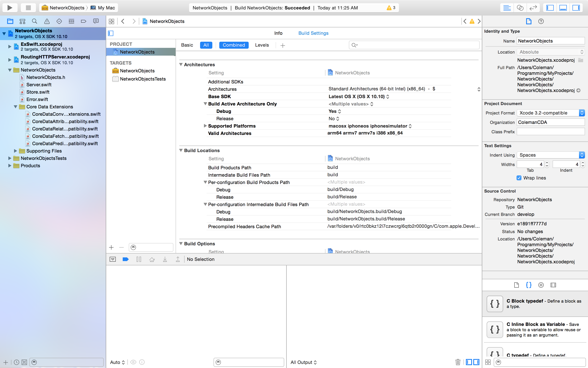The width and height of the screenshot is (588, 368).
Task: Select the NetworkObjectsTests target
Action: point(143,79)
